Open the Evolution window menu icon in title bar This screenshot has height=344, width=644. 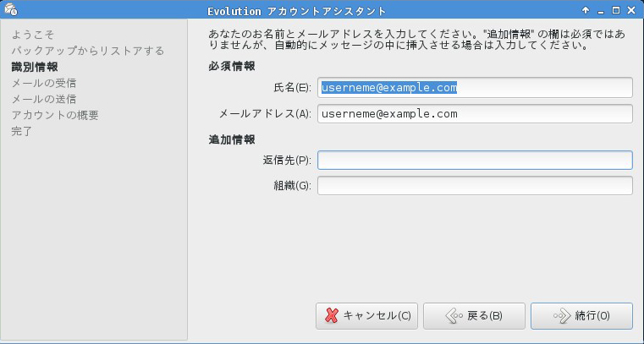[x=9, y=10]
